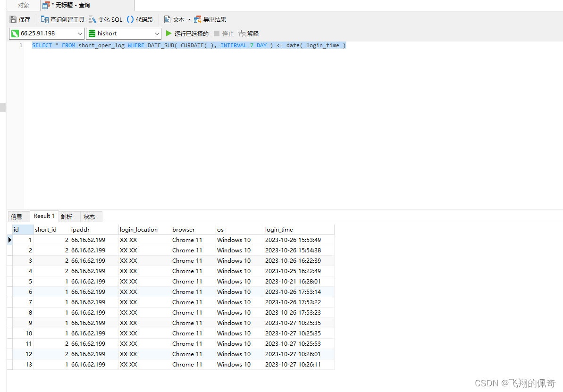Click the short_id column header
Screen dimensions: 563x392
pyautogui.click(x=52, y=229)
